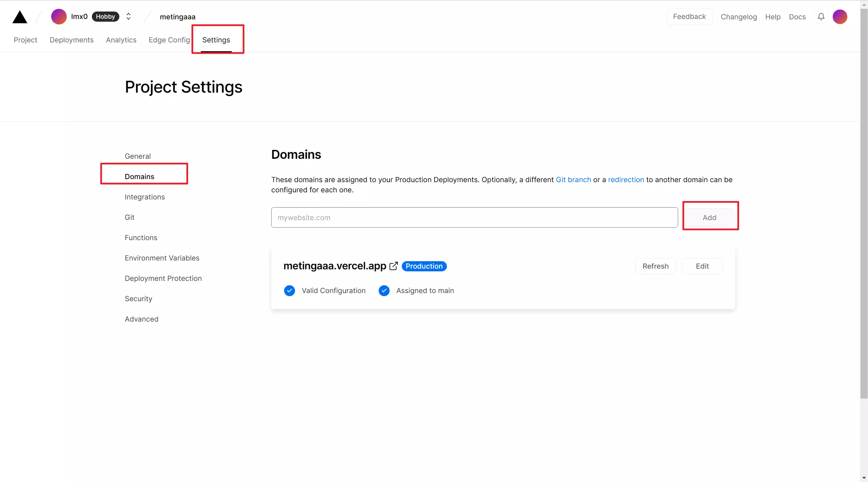Click the Assigned to main checkmark
The image size is (868, 482).
coord(384,291)
